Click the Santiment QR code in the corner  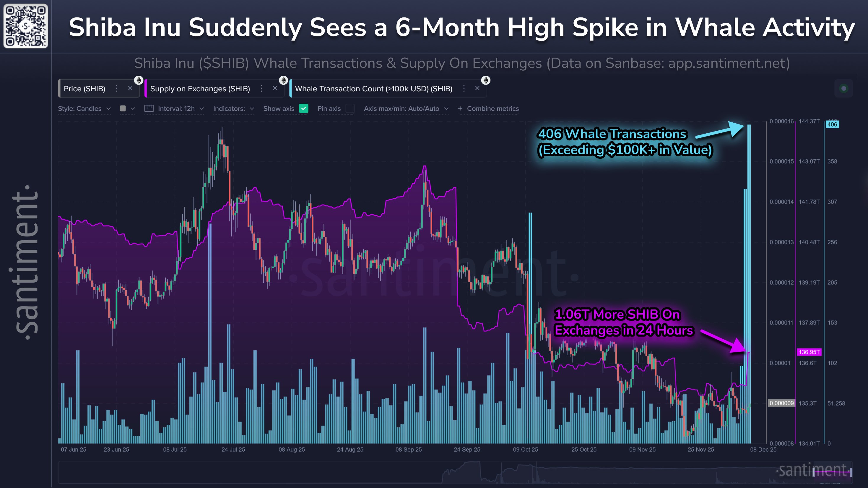point(25,25)
